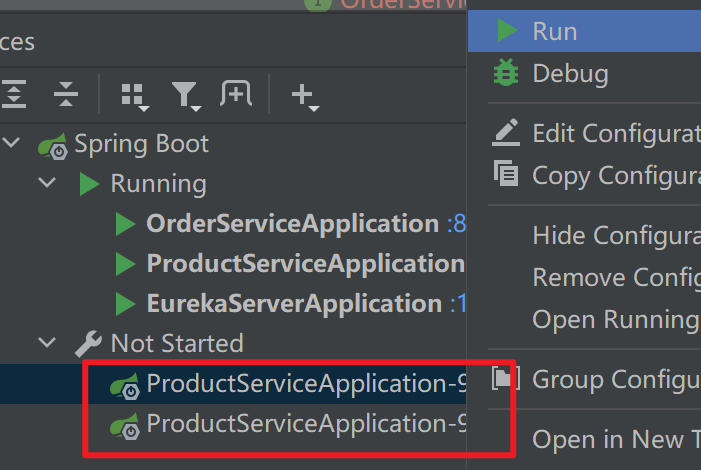The image size is (701, 470).
Task: Collapse the Spring Boot tree node
Action: tap(11, 143)
